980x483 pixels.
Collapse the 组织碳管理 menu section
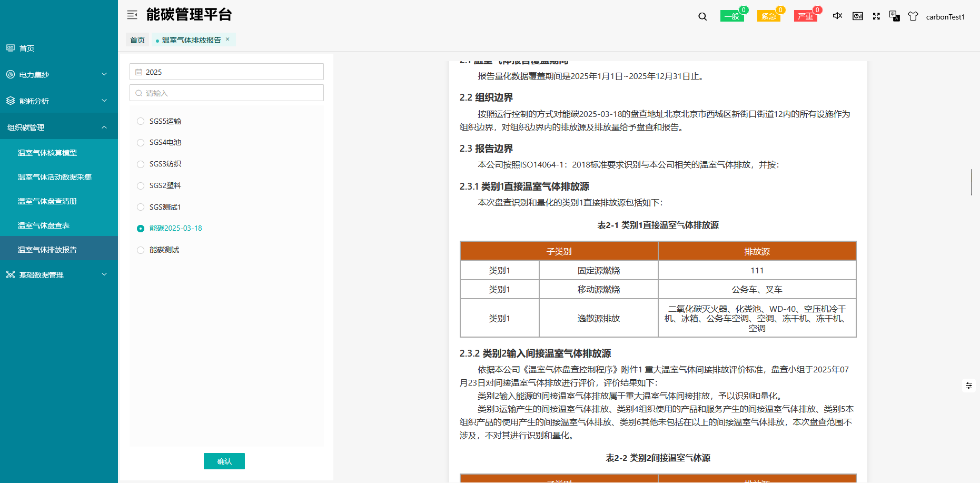click(58, 127)
